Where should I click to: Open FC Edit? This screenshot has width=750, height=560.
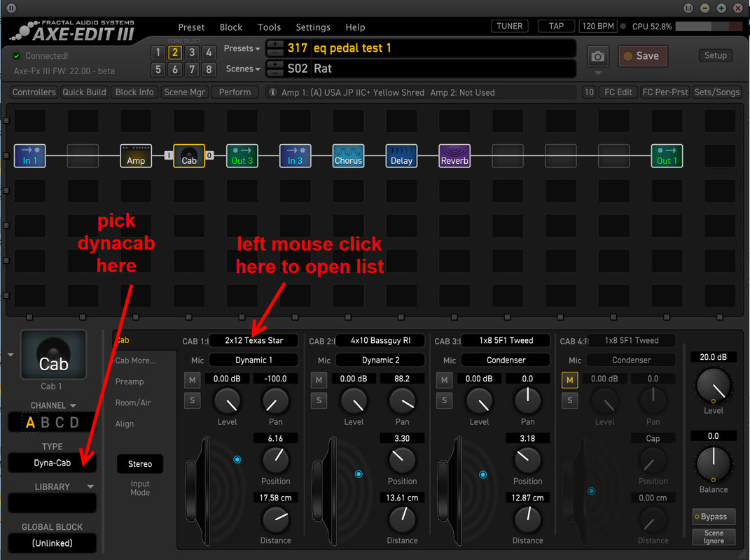618,92
